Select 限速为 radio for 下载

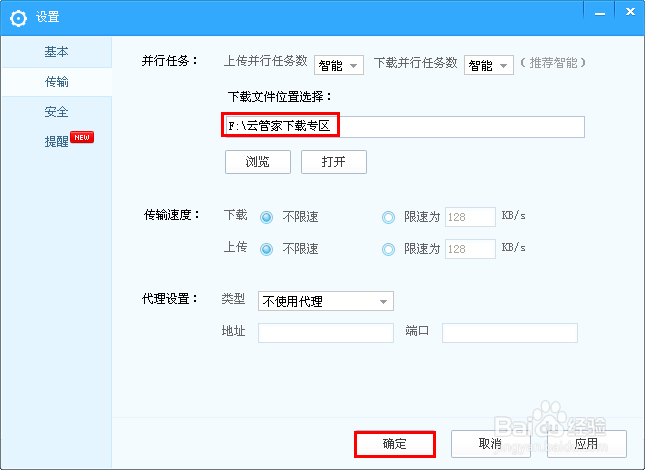(x=388, y=217)
